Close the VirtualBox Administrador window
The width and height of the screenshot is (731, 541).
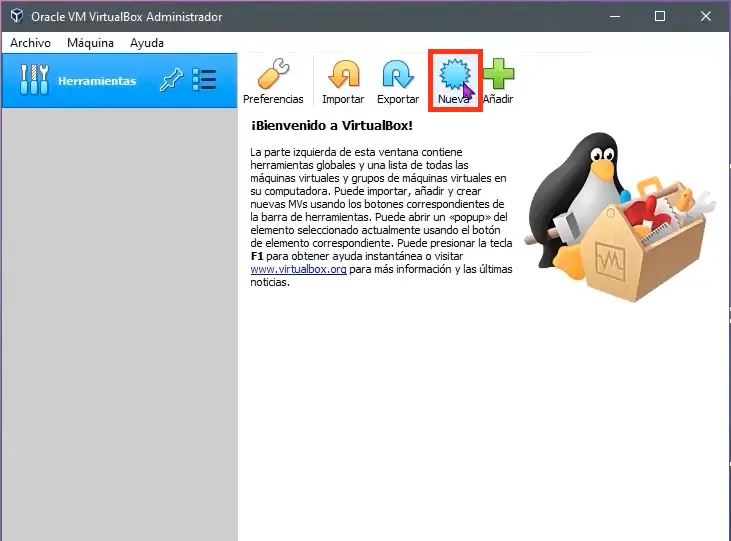[x=705, y=16]
